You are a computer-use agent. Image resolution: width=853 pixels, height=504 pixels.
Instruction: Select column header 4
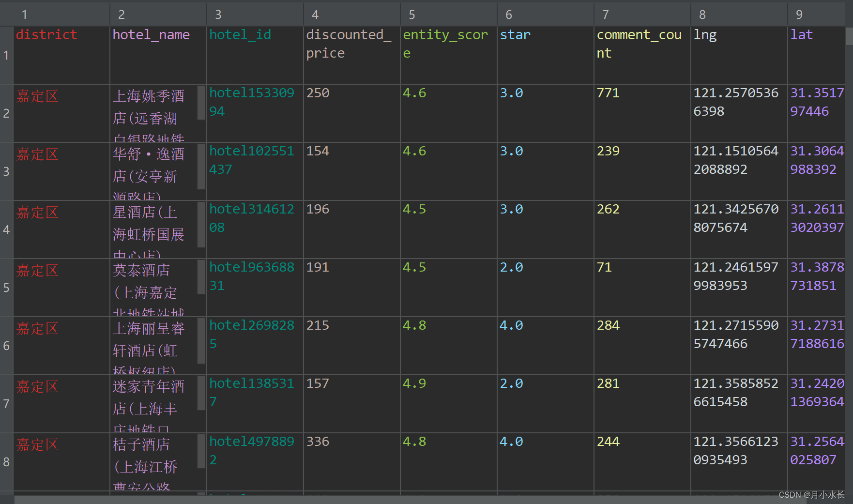pyautogui.click(x=352, y=15)
